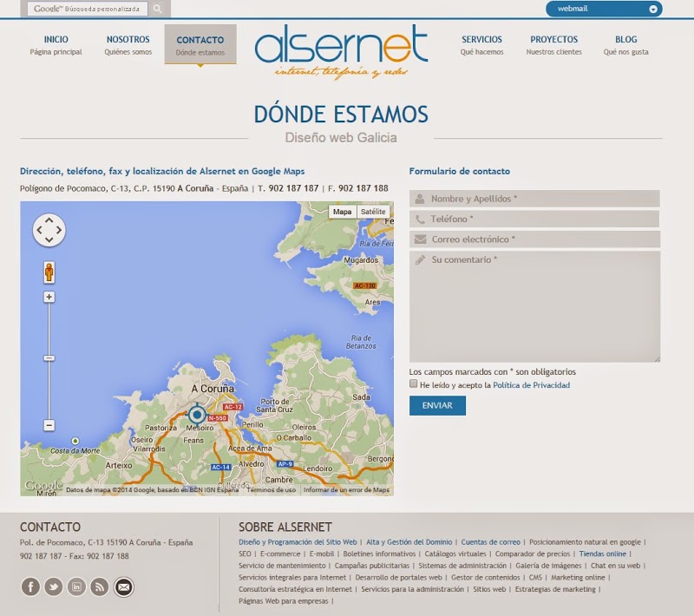Pick up the Street View pegman
This screenshot has width=694, height=616.
pos(49,272)
